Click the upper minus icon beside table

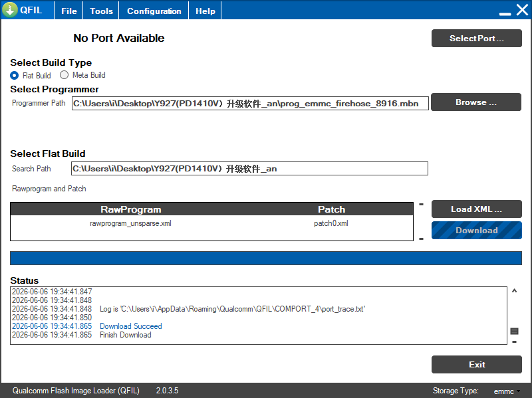point(422,204)
